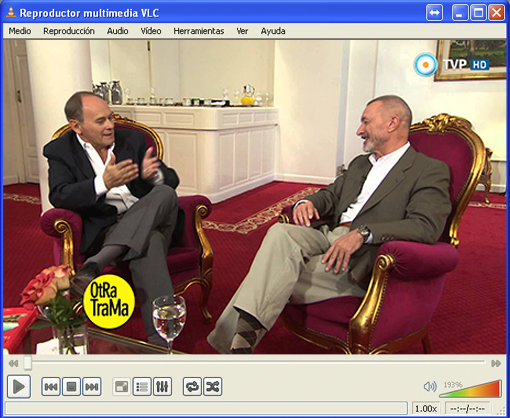Expand the Audio menu
This screenshot has width=510, height=418.
117,31
